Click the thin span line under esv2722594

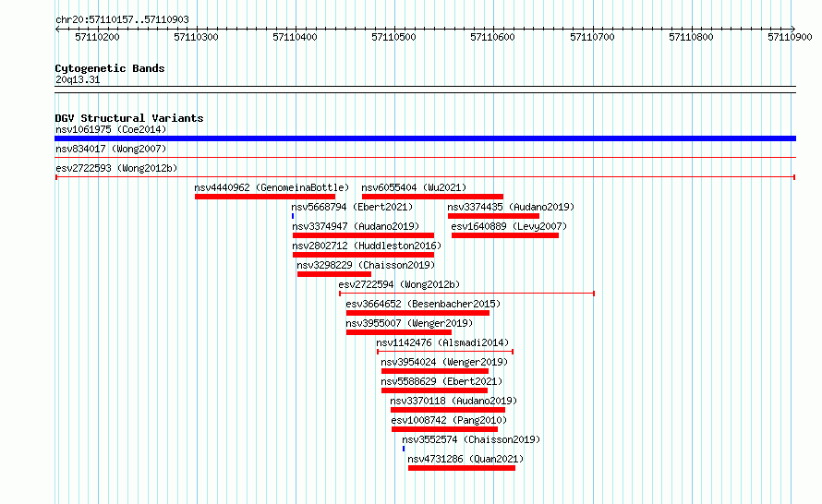click(466, 294)
